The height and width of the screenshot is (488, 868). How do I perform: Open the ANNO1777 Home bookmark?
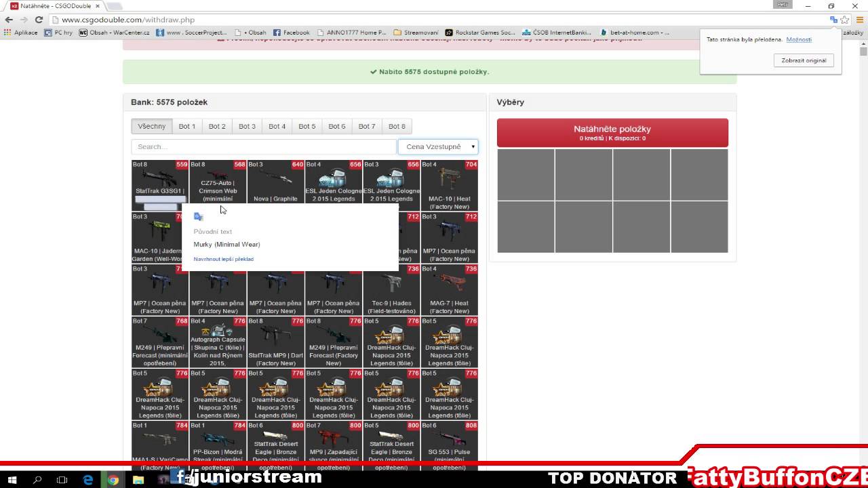351,32
